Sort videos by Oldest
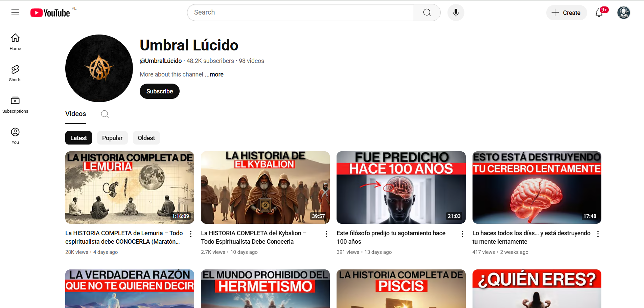This screenshot has height=308, width=644. (x=146, y=138)
